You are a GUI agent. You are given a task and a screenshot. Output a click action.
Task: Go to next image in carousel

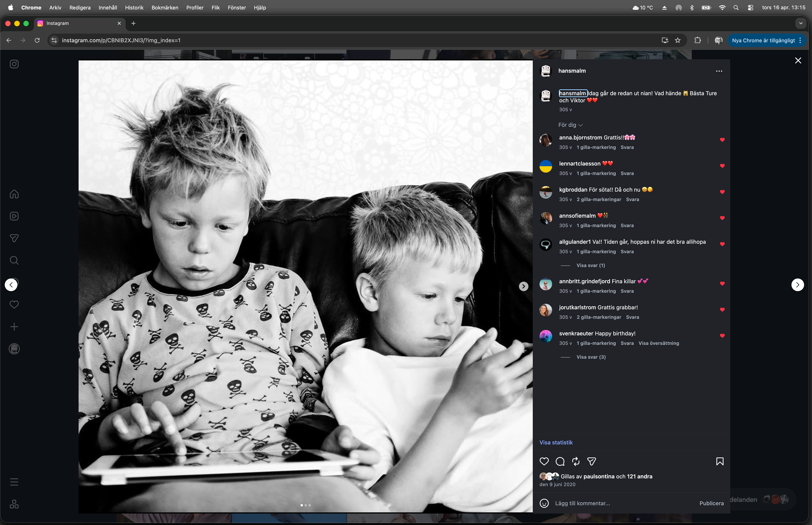click(x=523, y=286)
